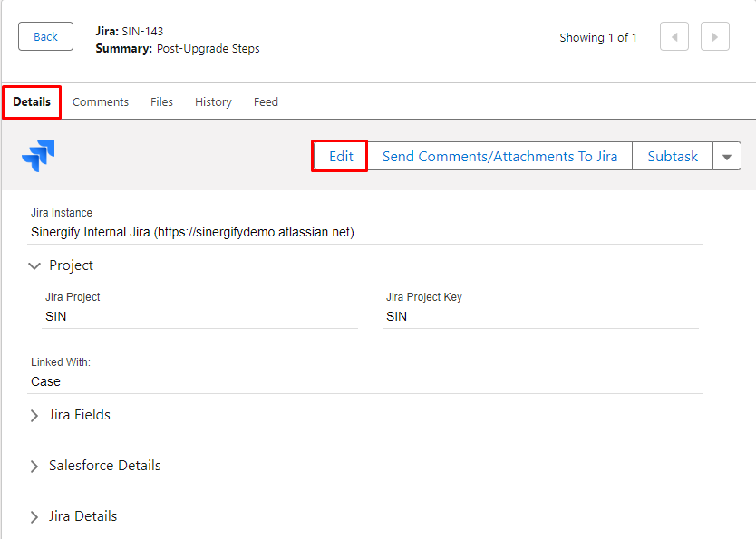Viewport: 756px width, 539px height.
Task: Click the Jira key SIN-143
Action: click(142, 32)
